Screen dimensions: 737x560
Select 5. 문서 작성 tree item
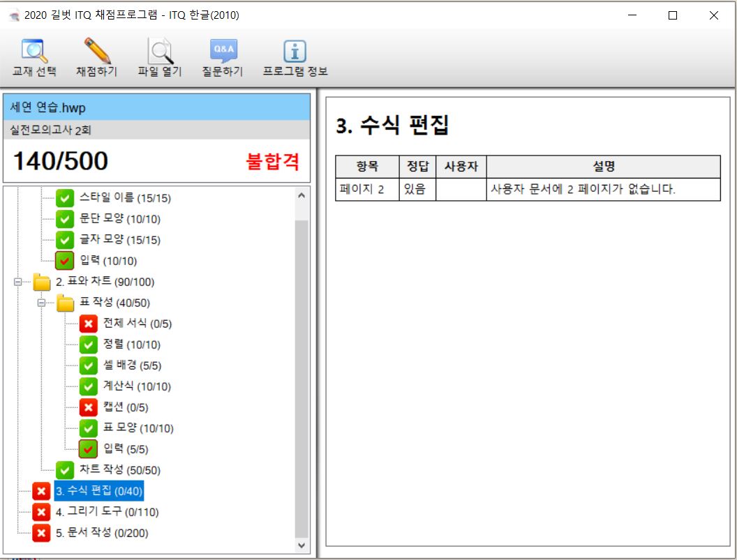(x=101, y=533)
